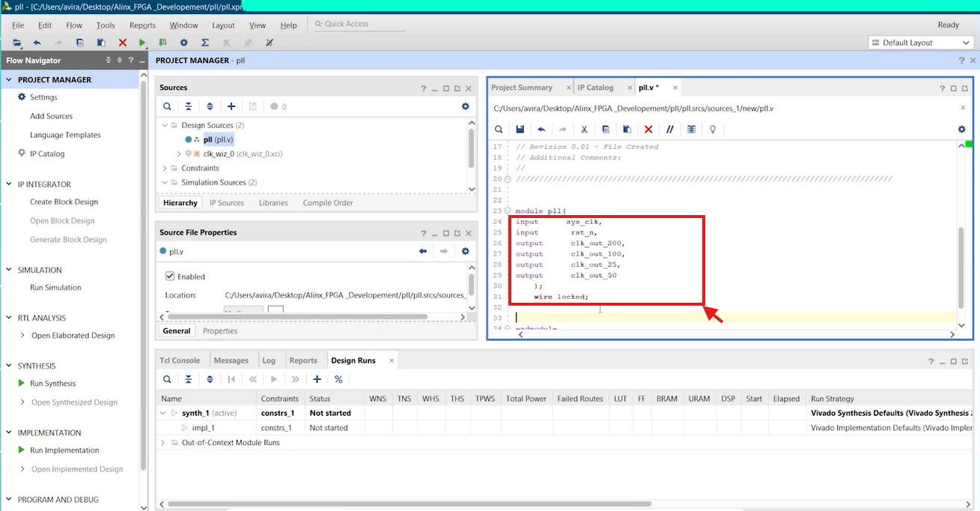
Task: Expand the Constraints folder in Sources
Action: click(165, 168)
